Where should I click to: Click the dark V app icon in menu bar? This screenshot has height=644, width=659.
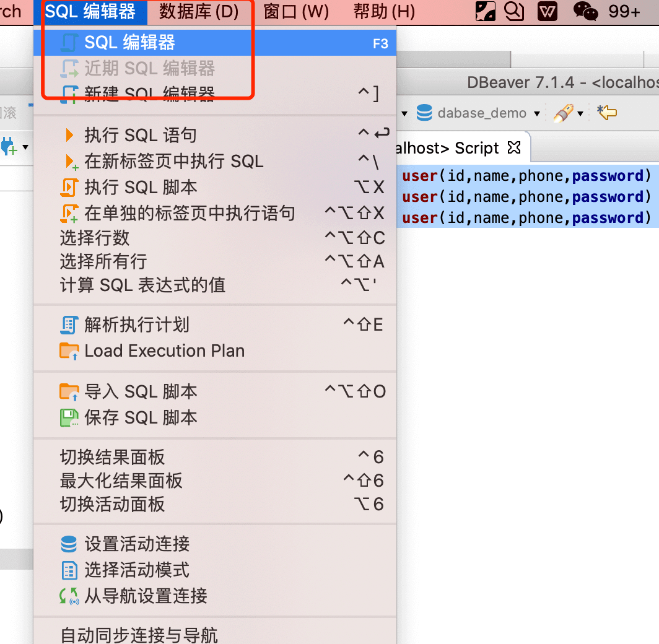(546, 11)
